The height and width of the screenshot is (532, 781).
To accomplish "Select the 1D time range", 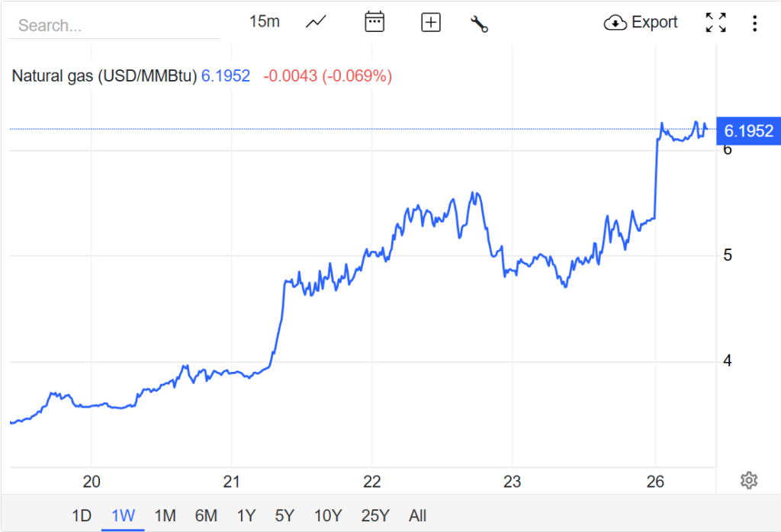I will tap(82, 516).
